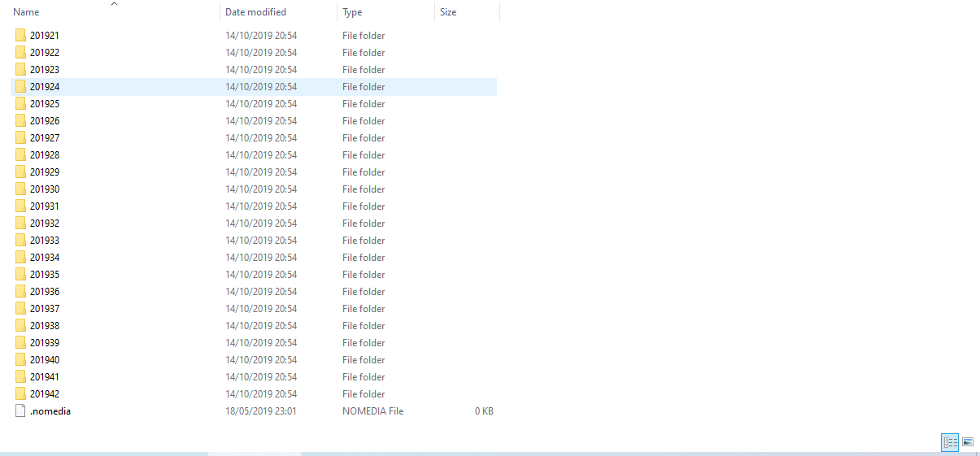
Task: Click date modified of 201928 row
Action: point(261,155)
